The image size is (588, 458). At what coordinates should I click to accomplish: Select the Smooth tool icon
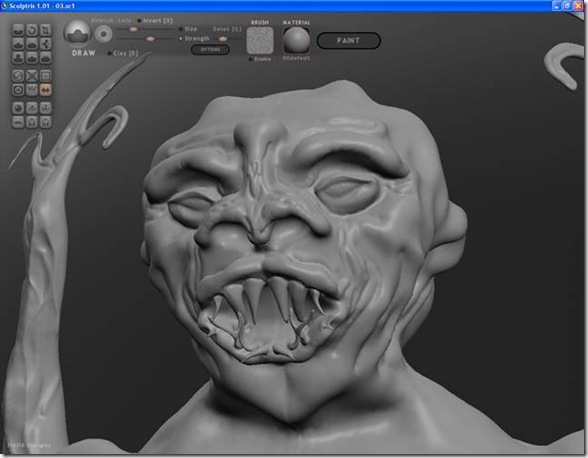pos(32,58)
